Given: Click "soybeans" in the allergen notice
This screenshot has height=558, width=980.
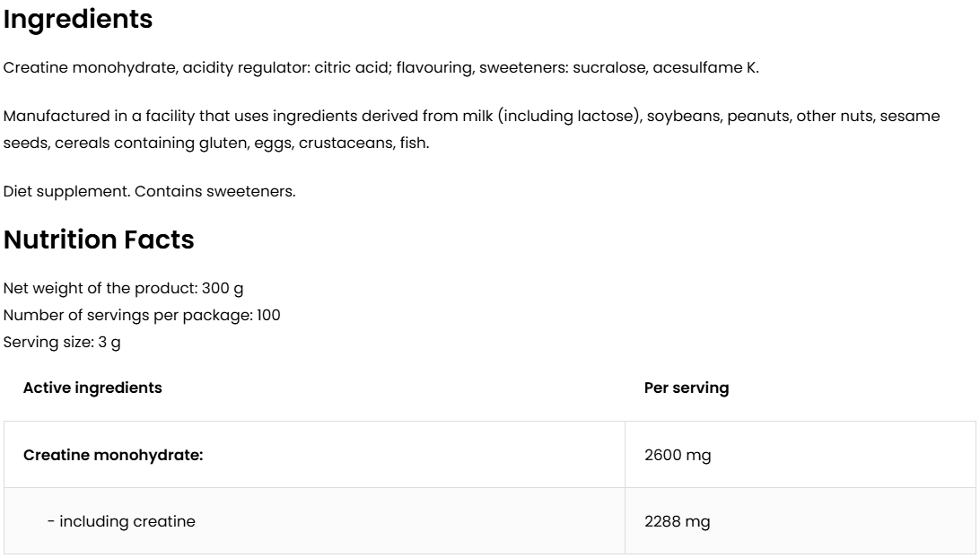Looking at the screenshot, I should click(685, 117).
